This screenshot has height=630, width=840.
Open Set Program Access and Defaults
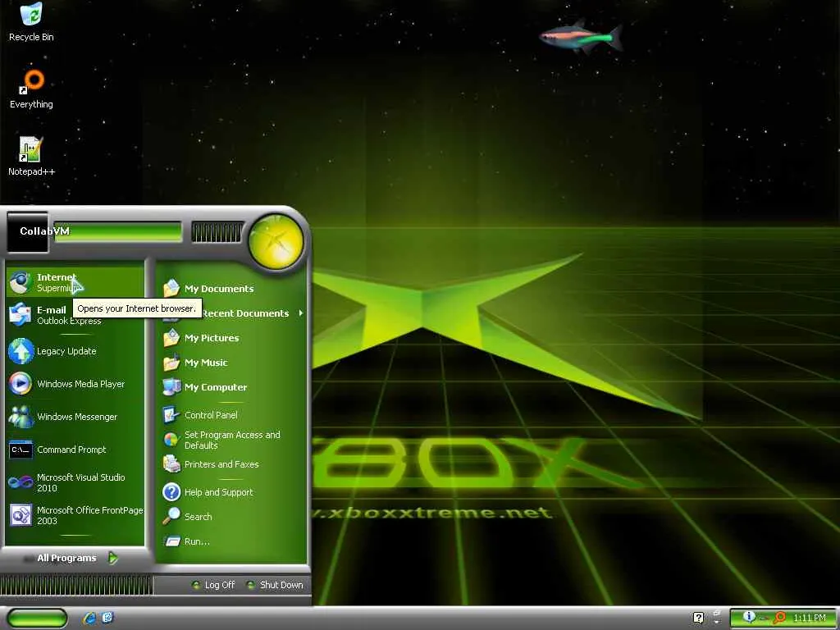pos(232,440)
